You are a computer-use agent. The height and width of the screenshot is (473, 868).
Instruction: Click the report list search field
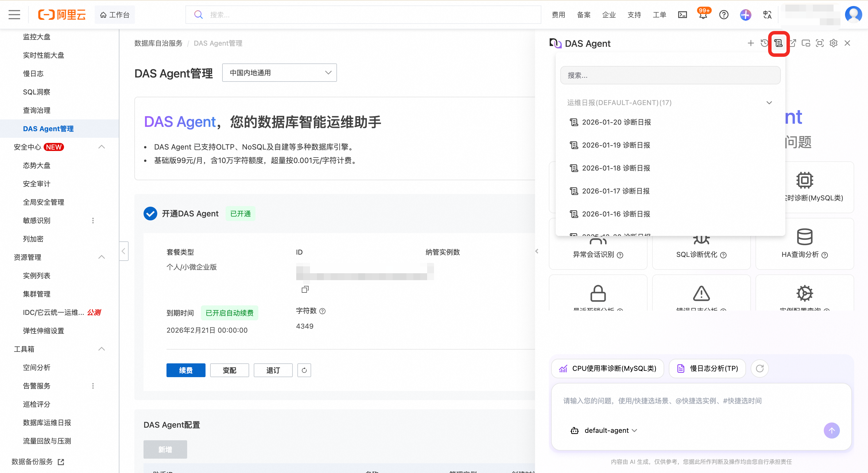coord(670,75)
